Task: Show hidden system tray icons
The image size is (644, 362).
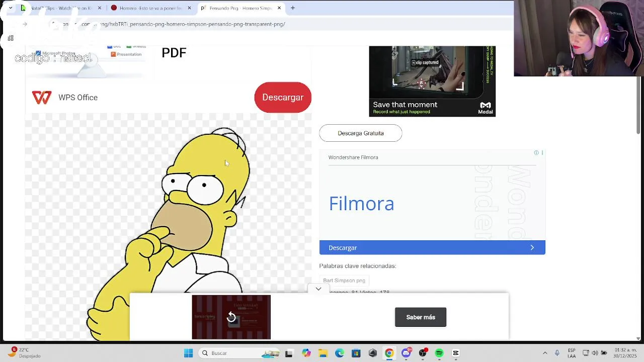Action: point(545,353)
